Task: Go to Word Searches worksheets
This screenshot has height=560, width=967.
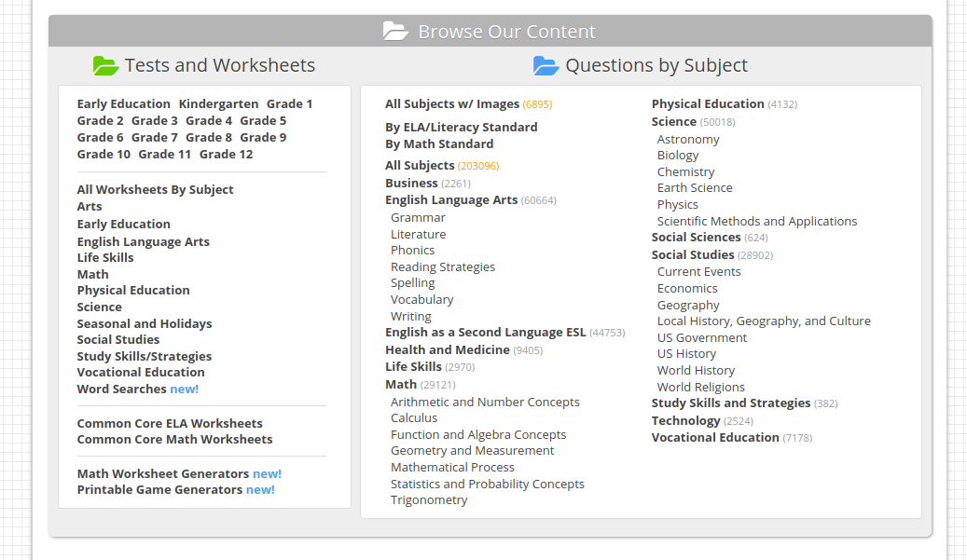Action: click(x=121, y=389)
